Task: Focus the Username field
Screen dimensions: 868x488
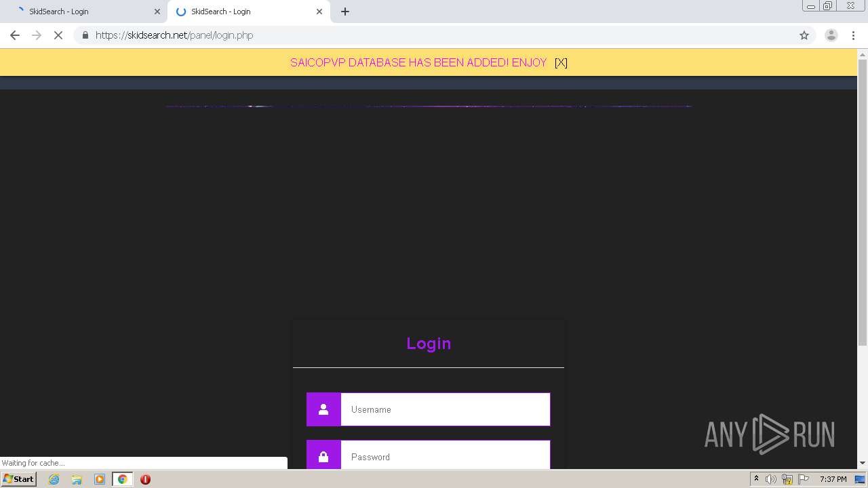Action: point(446,409)
